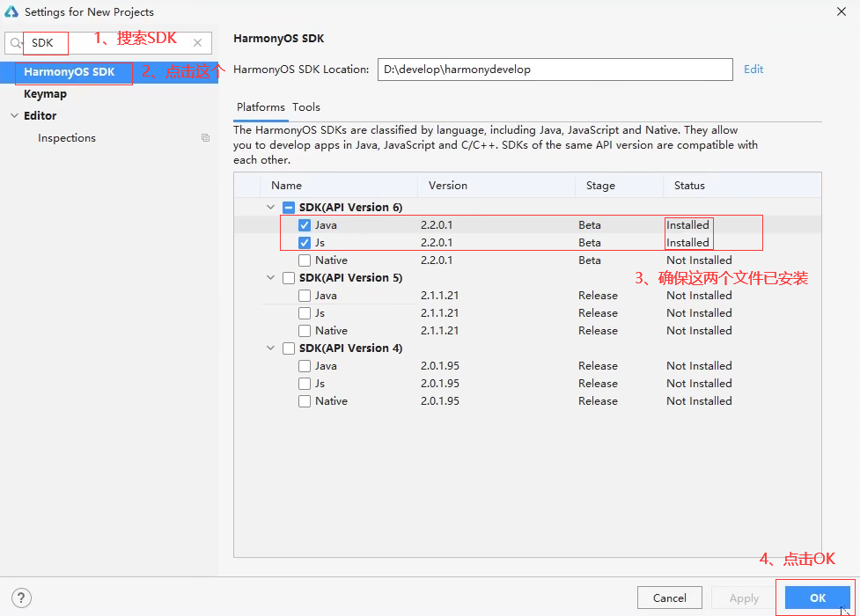The width and height of the screenshot is (860, 616).
Task: Select SDK(API Version 6) row label
Action: click(x=350, y=208)
